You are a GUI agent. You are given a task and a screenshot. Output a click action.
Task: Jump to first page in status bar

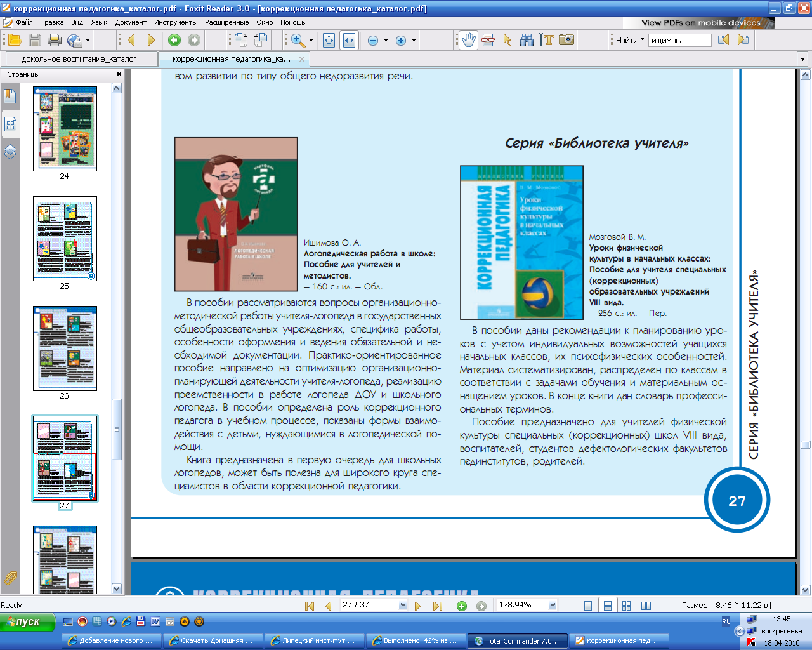point(310,606)
